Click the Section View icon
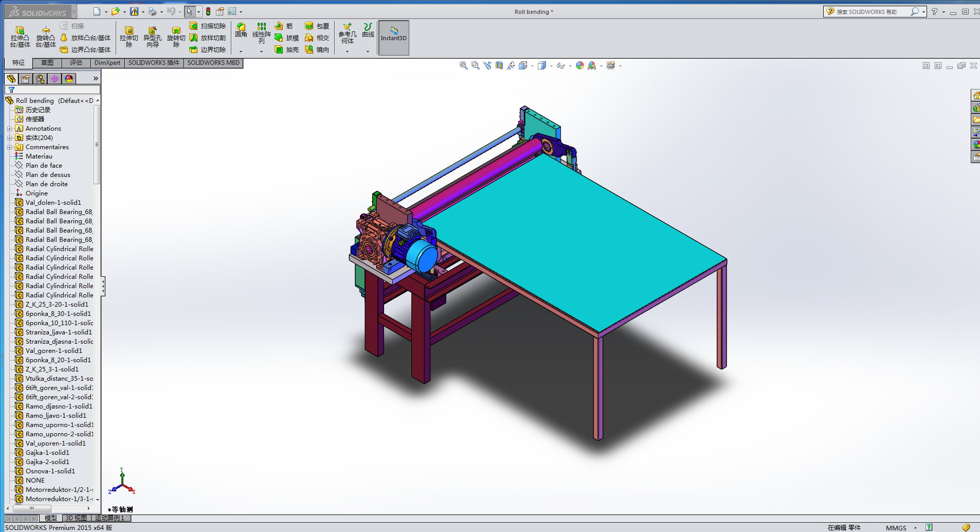The image size is (980, 532). click(x=499, y=65)
